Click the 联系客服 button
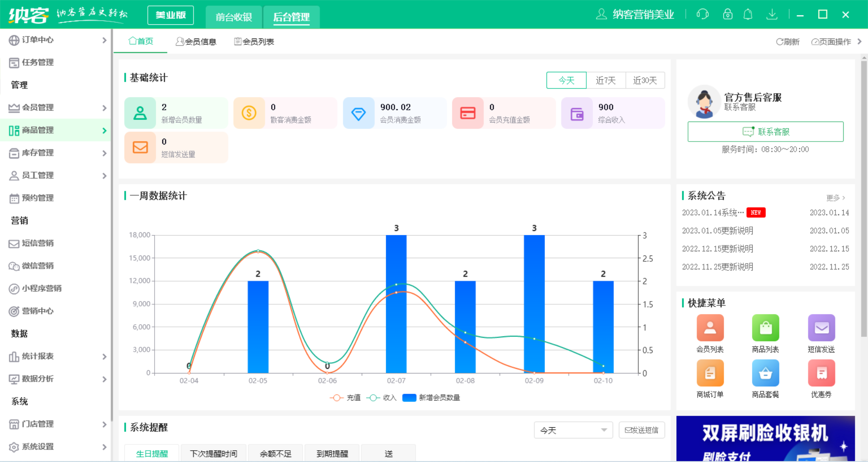868x462 pixels. (765, 132)
